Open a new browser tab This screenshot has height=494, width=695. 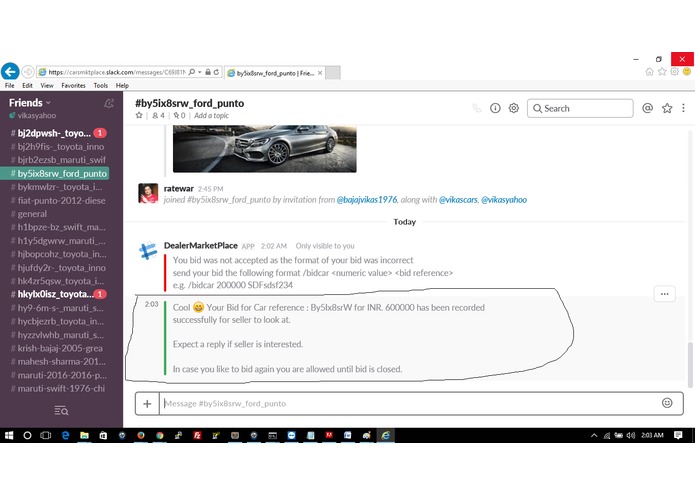[x=333, y=73]
